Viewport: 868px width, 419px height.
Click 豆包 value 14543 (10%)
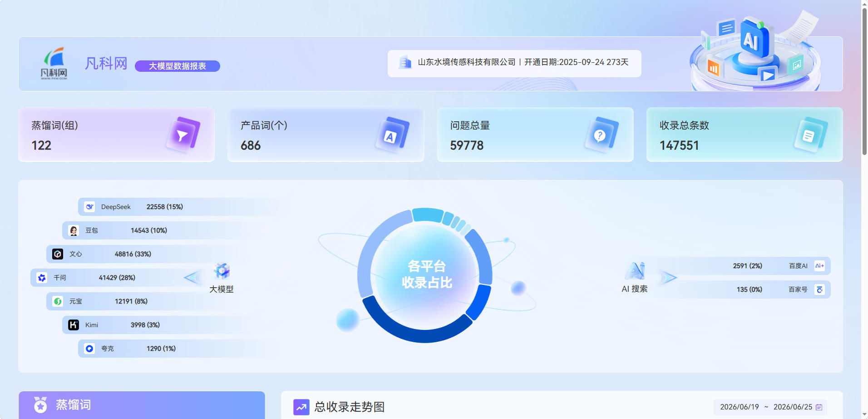149,230
